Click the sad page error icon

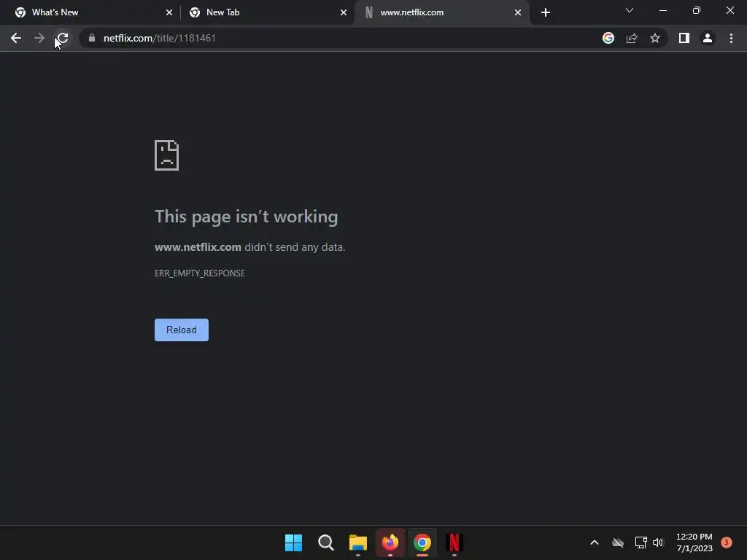[x=167, y=155]
